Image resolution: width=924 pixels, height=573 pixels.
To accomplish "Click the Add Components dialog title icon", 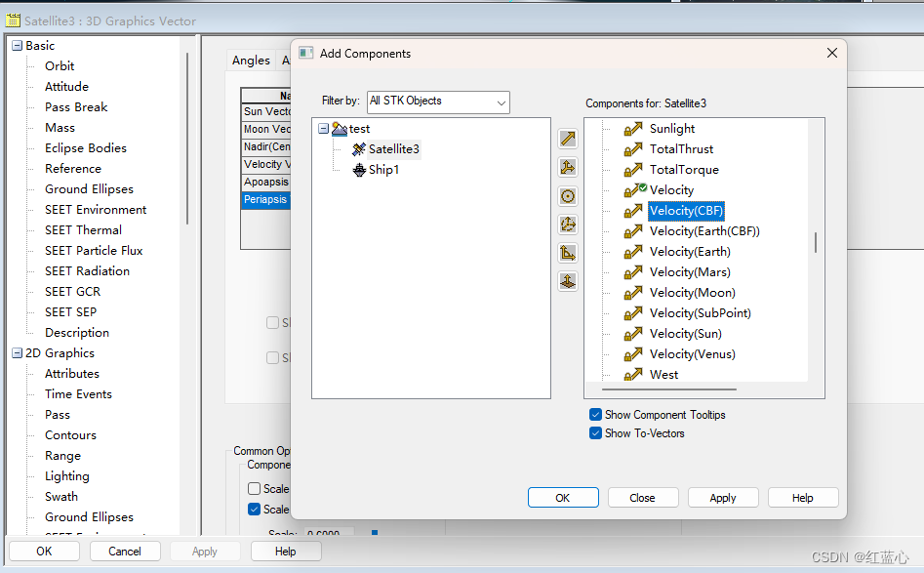I will 305,53.
